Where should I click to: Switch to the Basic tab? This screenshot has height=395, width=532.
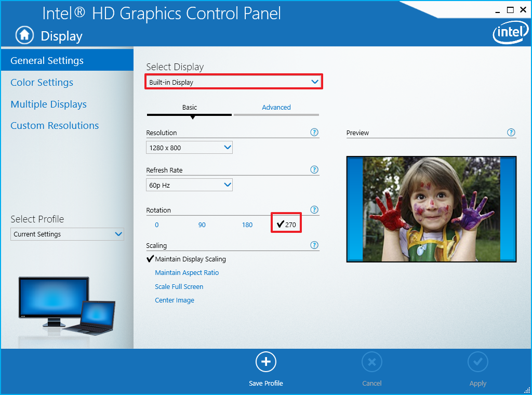[x=189, y=107]
